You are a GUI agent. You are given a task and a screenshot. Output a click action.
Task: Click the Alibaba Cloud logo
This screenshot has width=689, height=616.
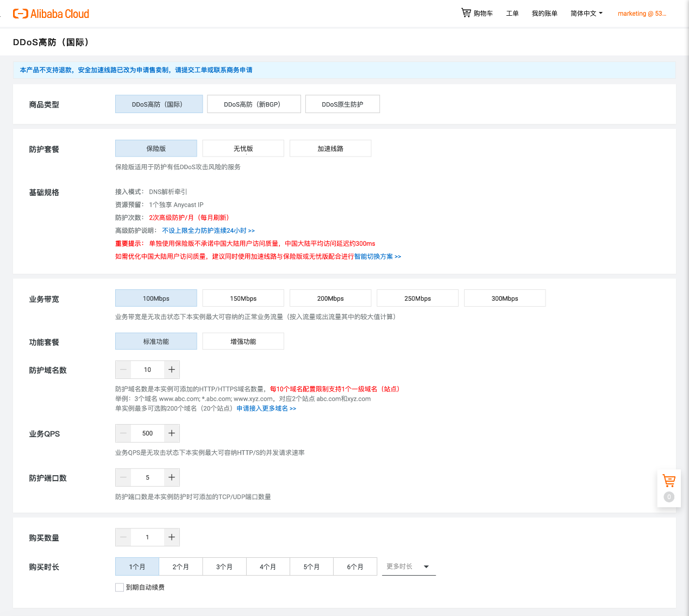(51, 14)
